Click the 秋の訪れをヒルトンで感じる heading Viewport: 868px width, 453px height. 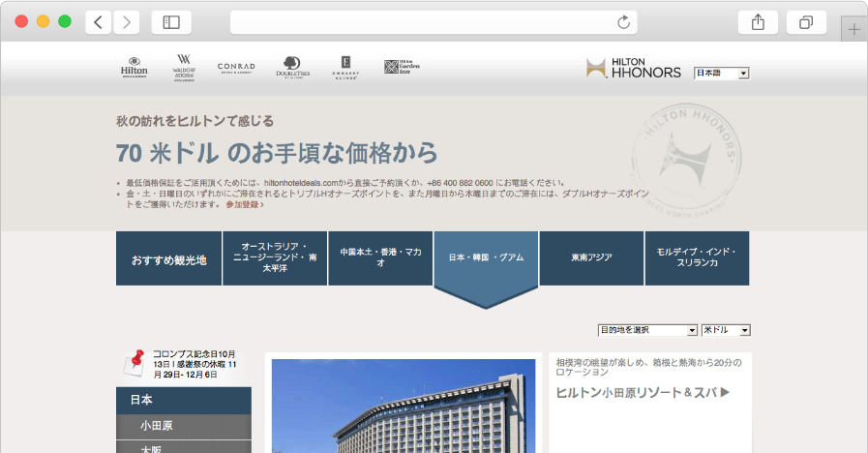point(195,121)
